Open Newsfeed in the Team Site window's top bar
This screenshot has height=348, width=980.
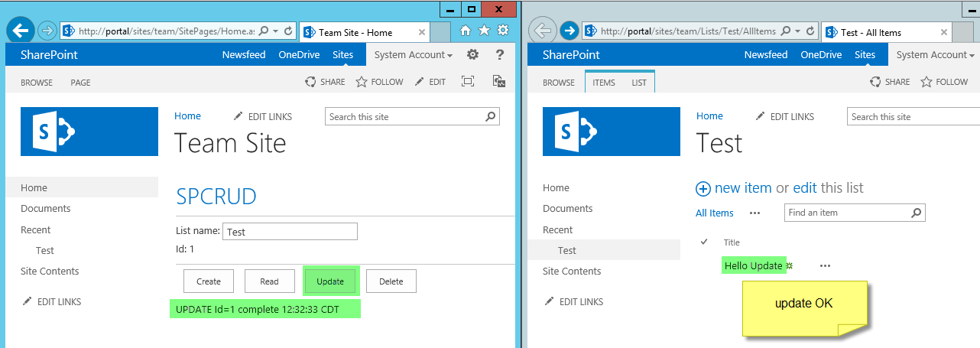[244, 54]
